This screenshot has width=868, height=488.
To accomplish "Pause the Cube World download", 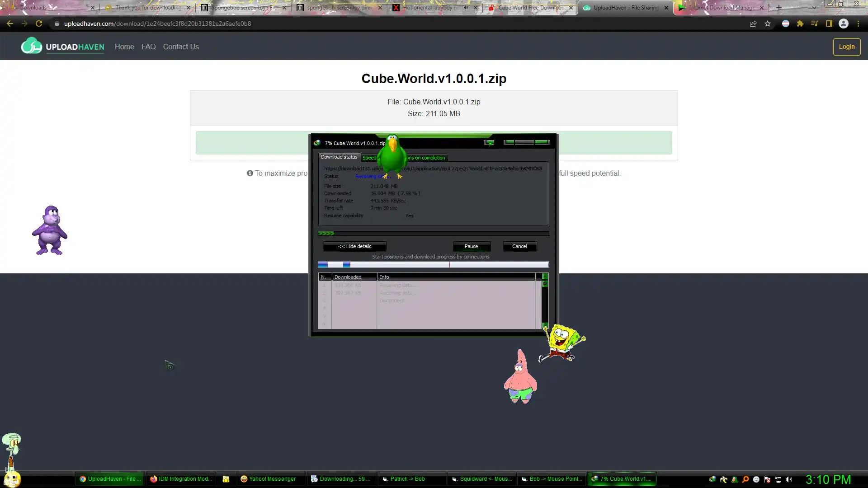I will click(471, 246).
